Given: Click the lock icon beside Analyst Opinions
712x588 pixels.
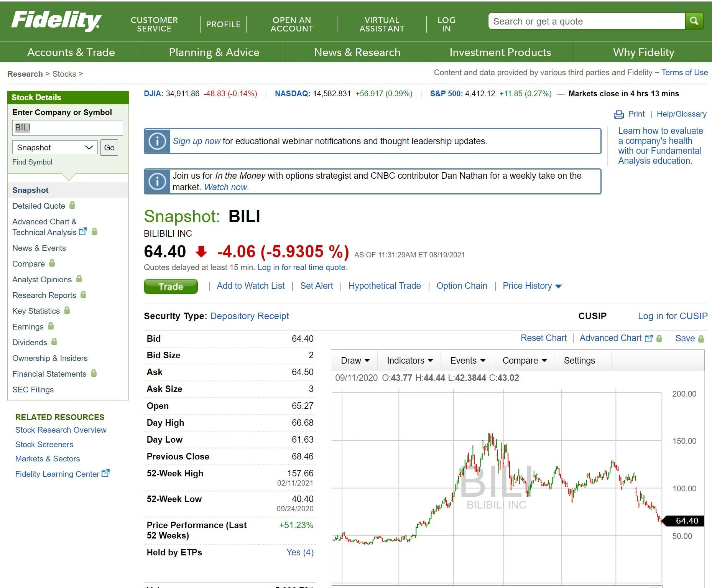Looking at the screenshot, I should tap(79, 279).
